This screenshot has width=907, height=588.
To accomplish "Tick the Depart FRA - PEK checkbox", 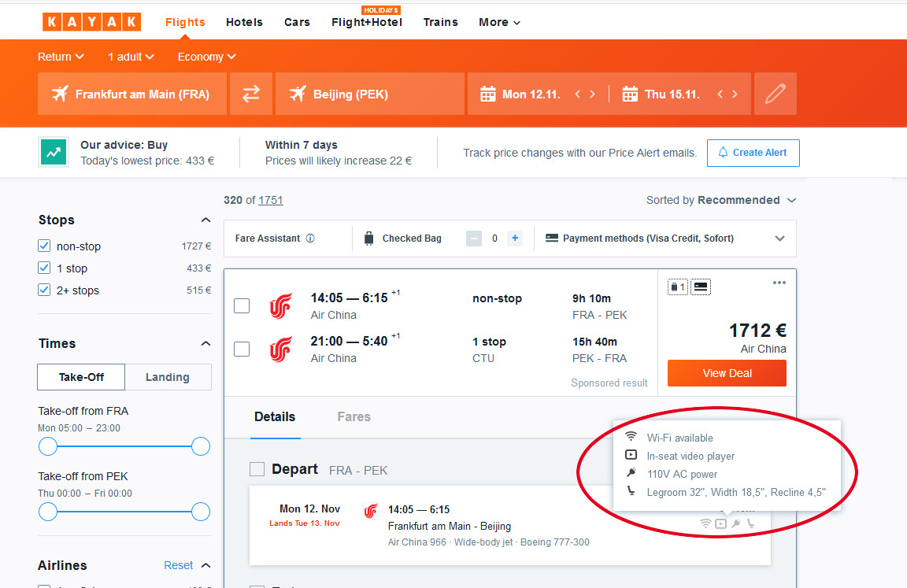I will (x=257, y=469).
